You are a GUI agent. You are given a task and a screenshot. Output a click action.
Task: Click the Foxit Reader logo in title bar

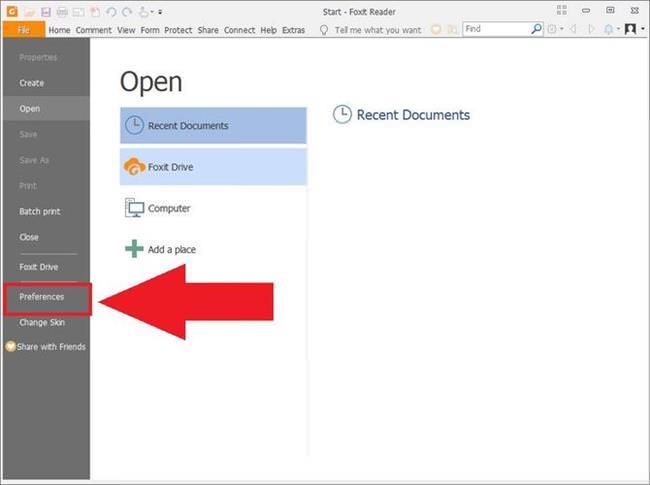point(12,11)
